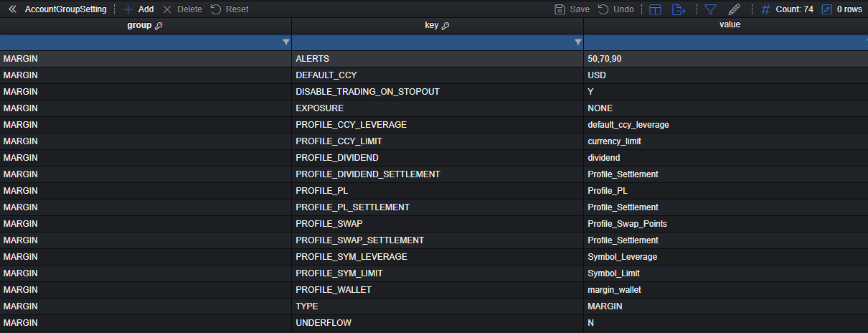Screen dimensions: 868x333
Task: Click the Save button
Action: pyautogui.click(x=572, y=9)
